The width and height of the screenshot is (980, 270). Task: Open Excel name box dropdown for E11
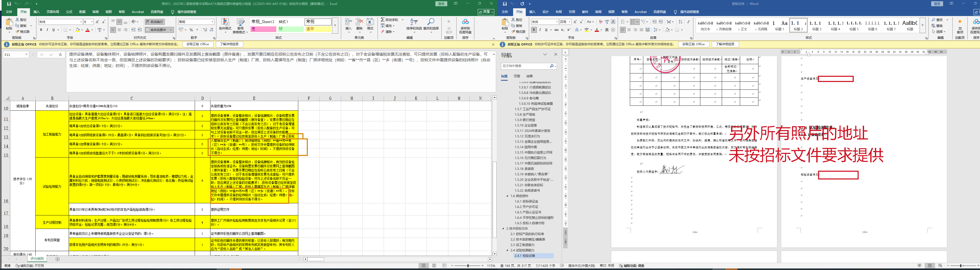click(x=26, y=55)
